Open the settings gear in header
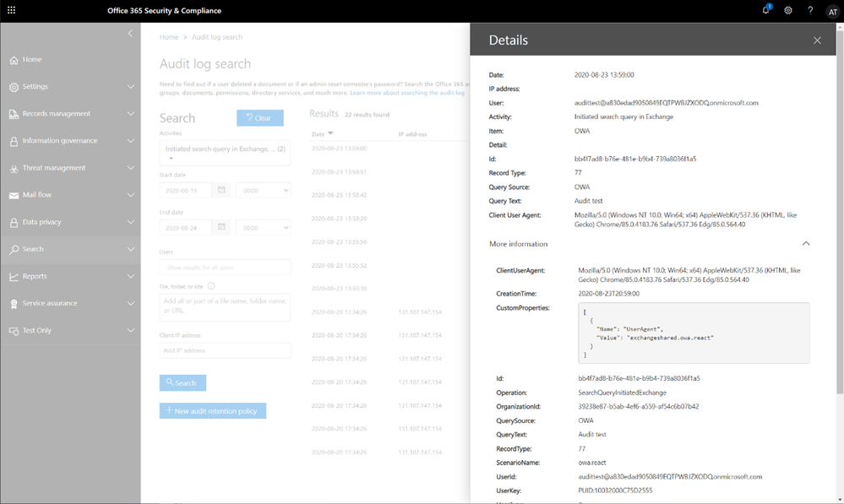Screen dimensions: 844x504 click(x=788, y=10)
